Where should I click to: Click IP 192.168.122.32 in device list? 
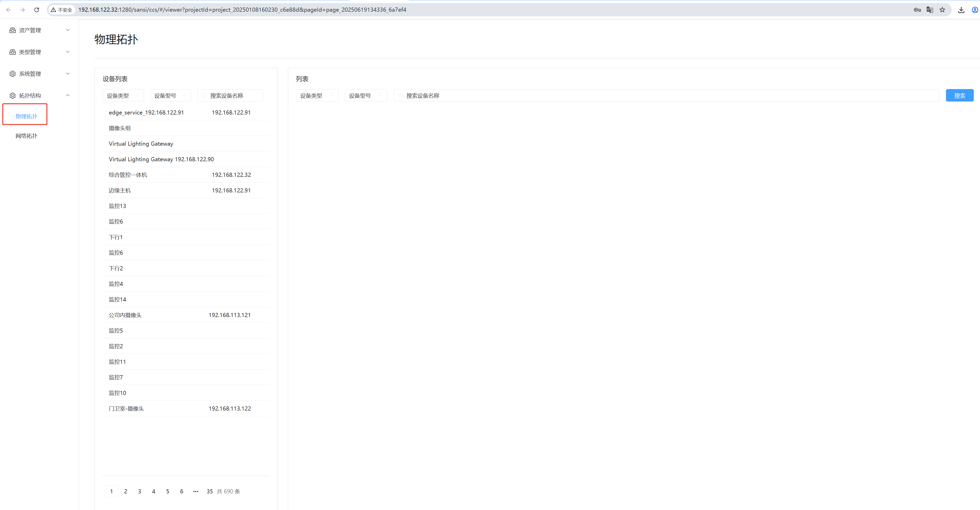click(231, 175)
